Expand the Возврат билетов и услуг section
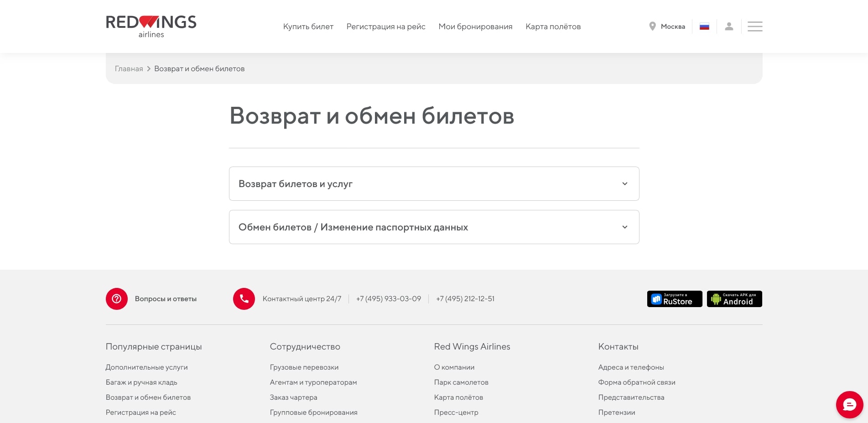 (434, 183)
